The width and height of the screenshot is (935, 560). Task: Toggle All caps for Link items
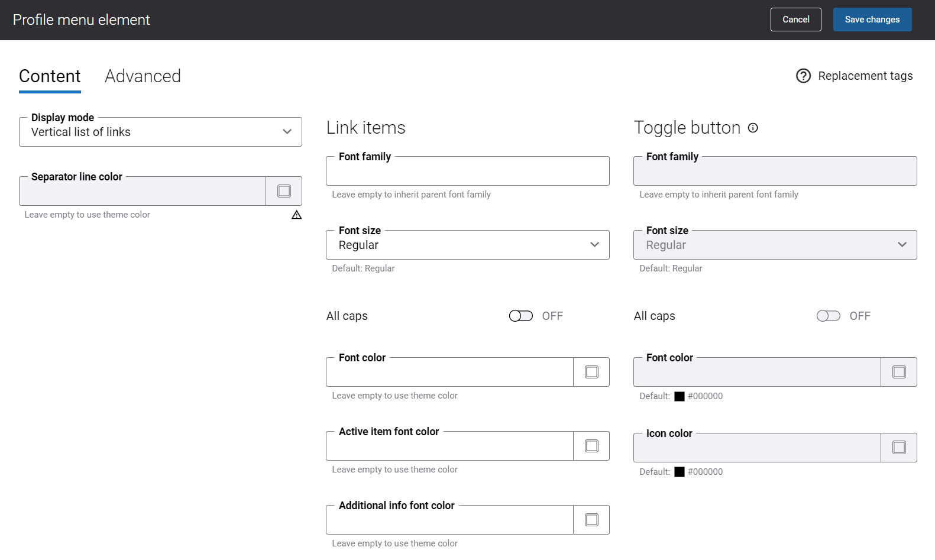(x=521, y=316)
